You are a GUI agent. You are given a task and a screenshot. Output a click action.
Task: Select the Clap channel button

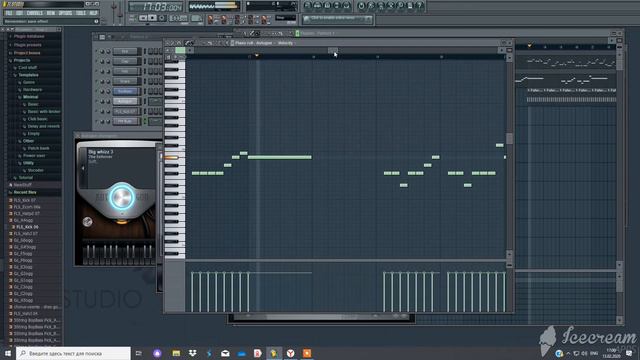tap(125, 61)
